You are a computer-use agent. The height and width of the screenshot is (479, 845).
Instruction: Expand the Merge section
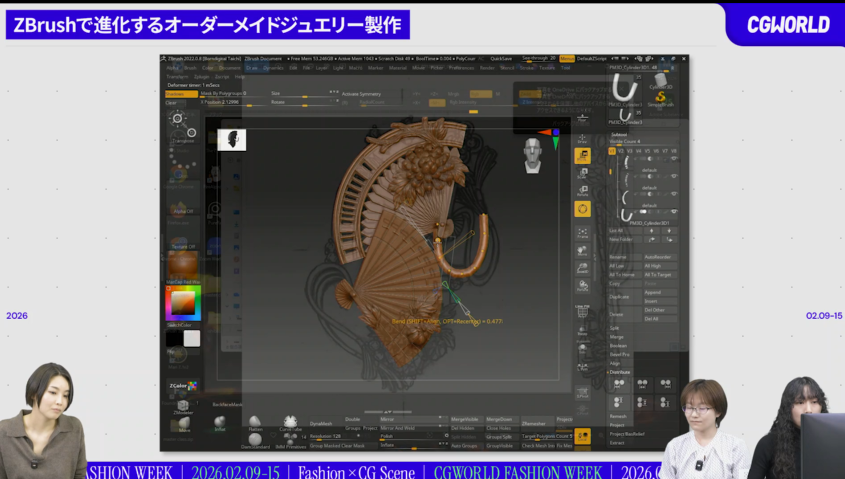coord(617,337)
